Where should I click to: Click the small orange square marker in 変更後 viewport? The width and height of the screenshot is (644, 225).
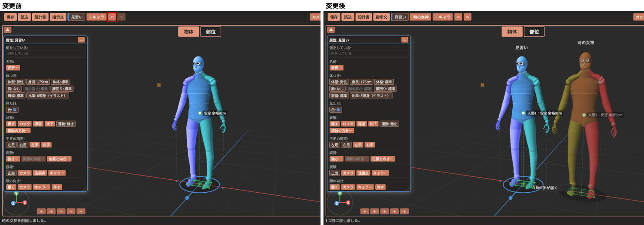482,85
